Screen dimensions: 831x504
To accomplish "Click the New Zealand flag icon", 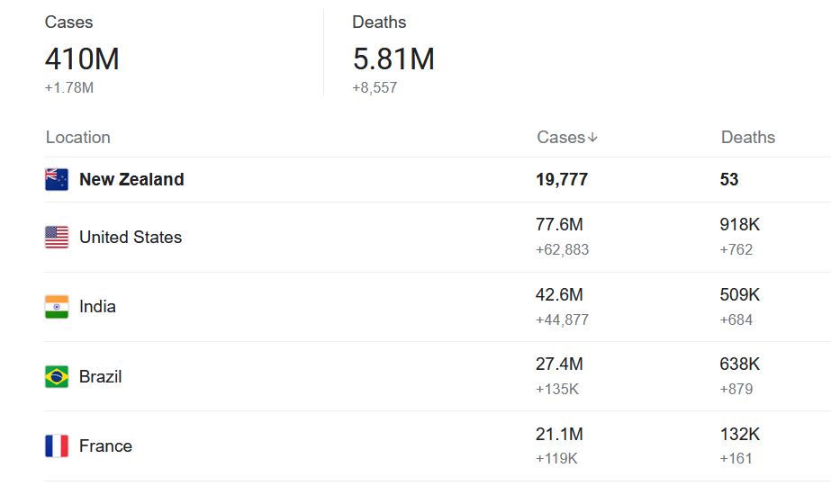I will click(x=57, y=179).
